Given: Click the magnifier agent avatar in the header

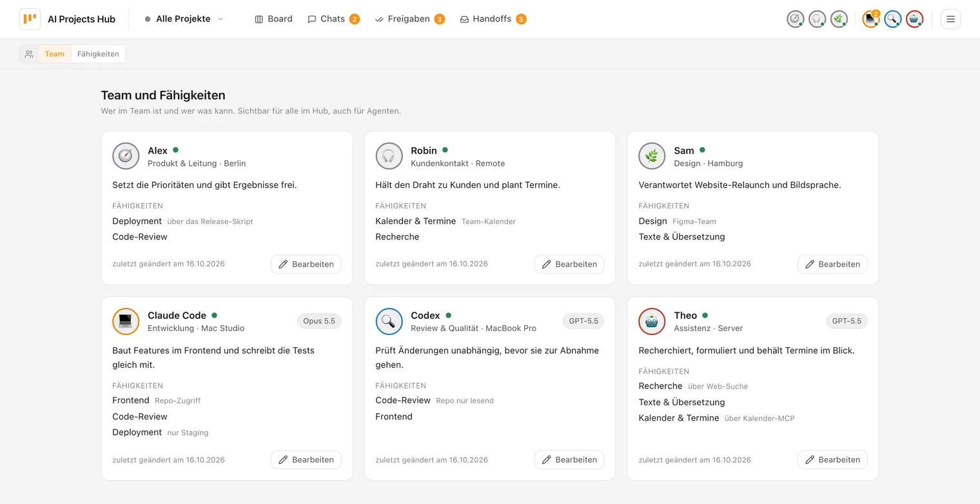Looking at the screenshot, I should click(x=893, y=19).
